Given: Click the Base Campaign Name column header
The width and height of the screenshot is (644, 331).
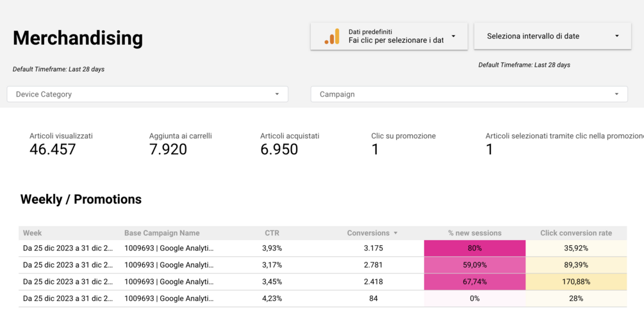Looking at the screenshot, I should [162, 233].
